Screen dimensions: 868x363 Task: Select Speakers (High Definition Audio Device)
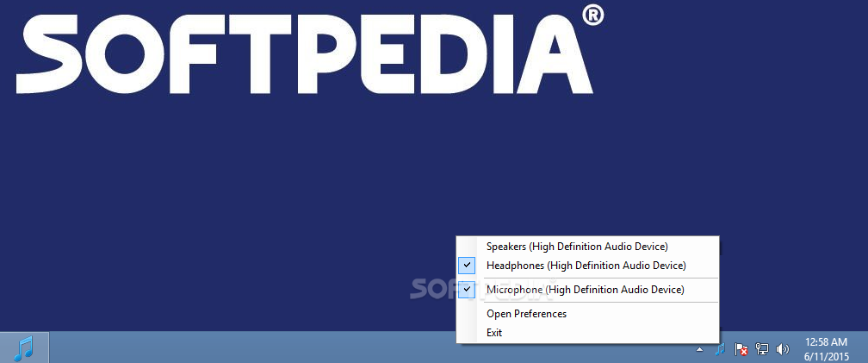[x=587, y=246]
